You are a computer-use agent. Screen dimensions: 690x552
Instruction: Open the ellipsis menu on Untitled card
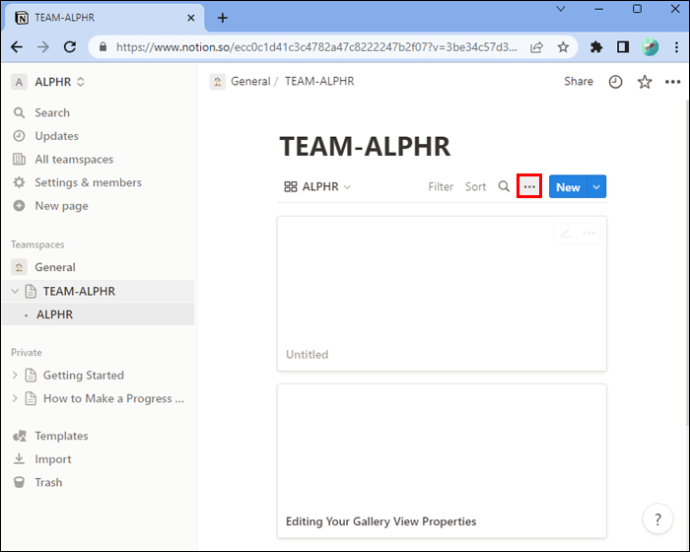pyautogui.click(x=589, y=233)
